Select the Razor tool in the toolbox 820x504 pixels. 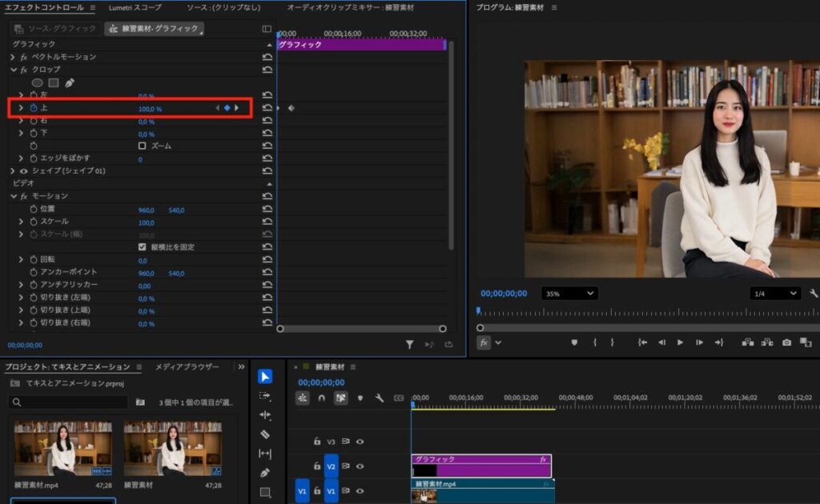tap(265, 434)
